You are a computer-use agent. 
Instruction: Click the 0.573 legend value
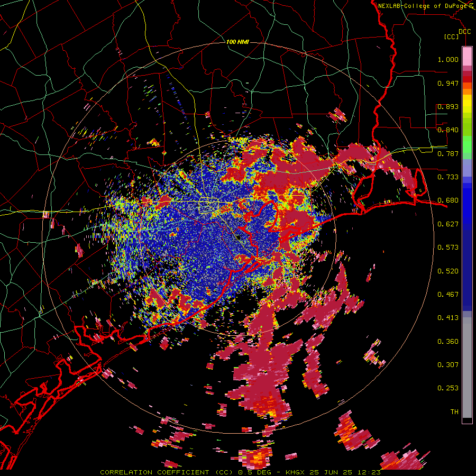[x=448, y=248]
